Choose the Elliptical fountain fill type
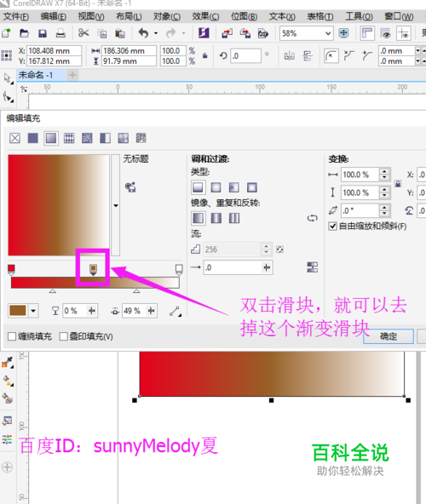Image resolution: width=426 pixels, height=504 pixels. 216,187
